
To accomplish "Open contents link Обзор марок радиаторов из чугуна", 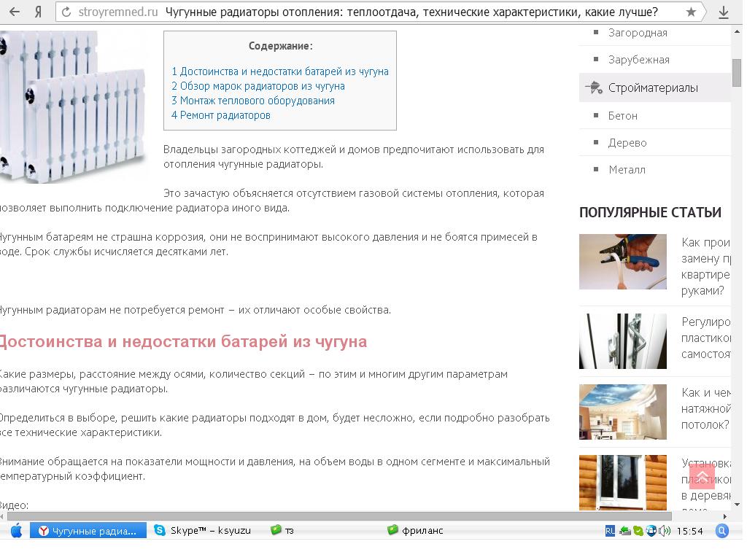I will pos(258,86).
